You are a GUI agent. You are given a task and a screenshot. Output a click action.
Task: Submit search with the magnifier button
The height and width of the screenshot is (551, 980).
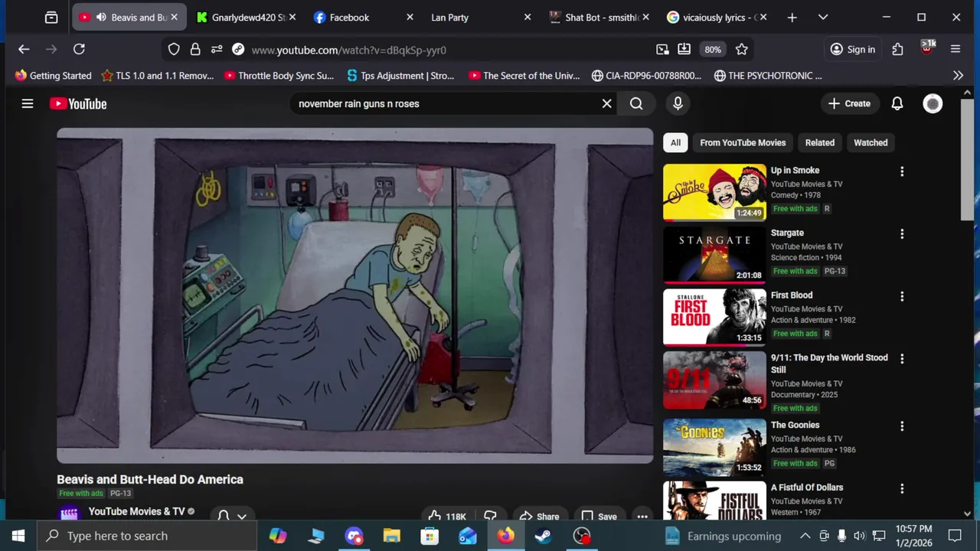[x=636, y=103]
